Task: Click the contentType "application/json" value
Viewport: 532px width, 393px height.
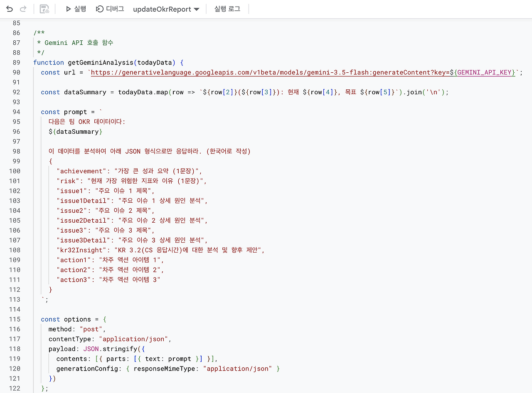Action: (133, 339)
